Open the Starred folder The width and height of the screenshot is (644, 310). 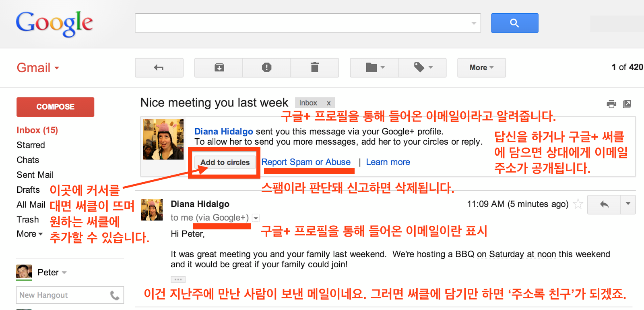coord(31,145)
